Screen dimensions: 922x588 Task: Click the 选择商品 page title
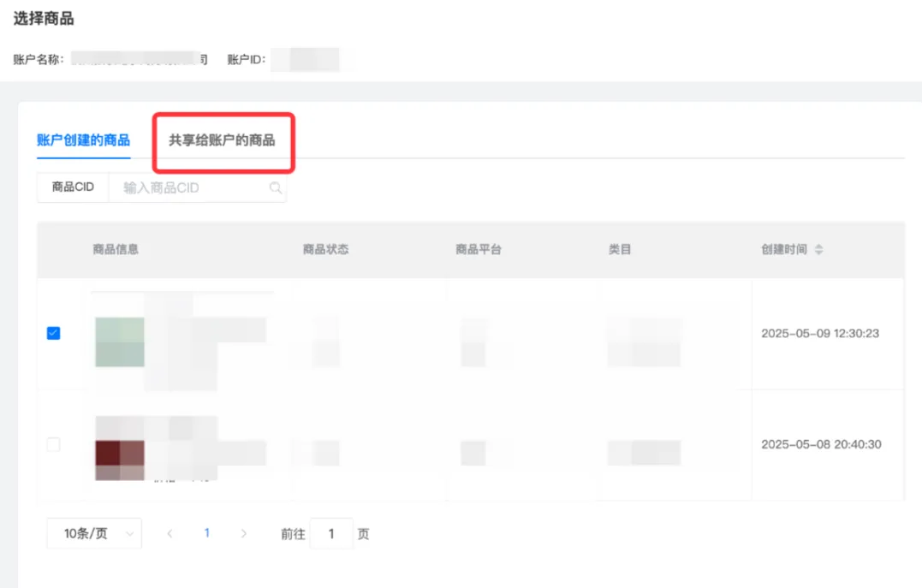click(44, 19)
